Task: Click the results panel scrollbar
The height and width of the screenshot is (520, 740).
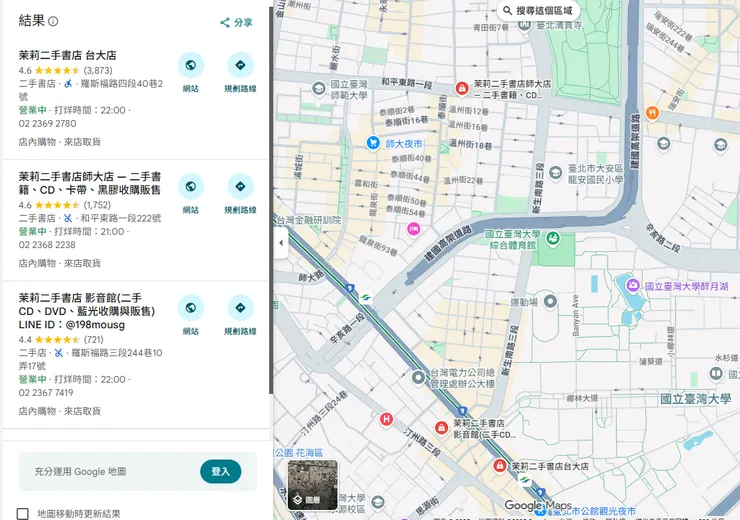Action: (x=271, y=200)
